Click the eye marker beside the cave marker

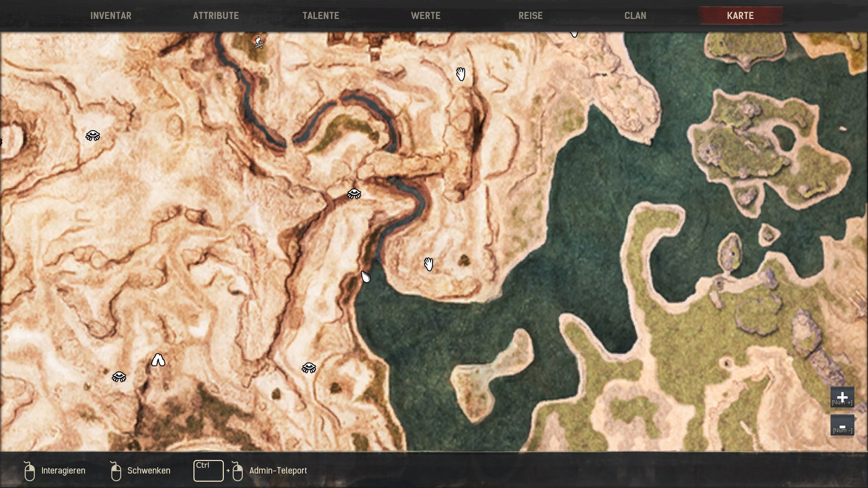[119, 377]
